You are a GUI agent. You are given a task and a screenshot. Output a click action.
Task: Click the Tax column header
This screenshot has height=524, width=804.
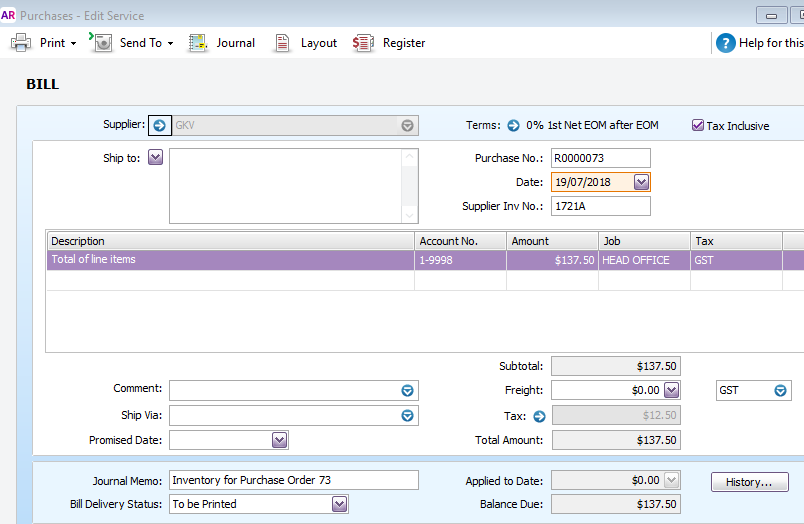(736, 241)
